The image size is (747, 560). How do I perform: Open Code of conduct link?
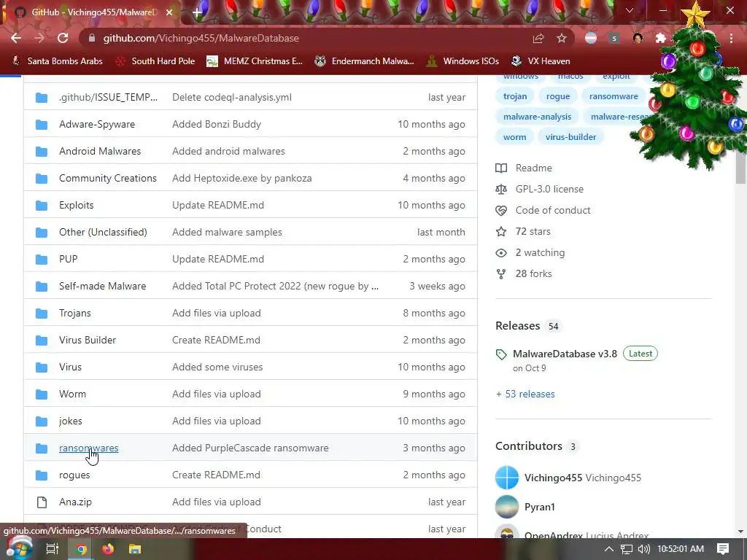pyautogui.click(x=553, y=211)
